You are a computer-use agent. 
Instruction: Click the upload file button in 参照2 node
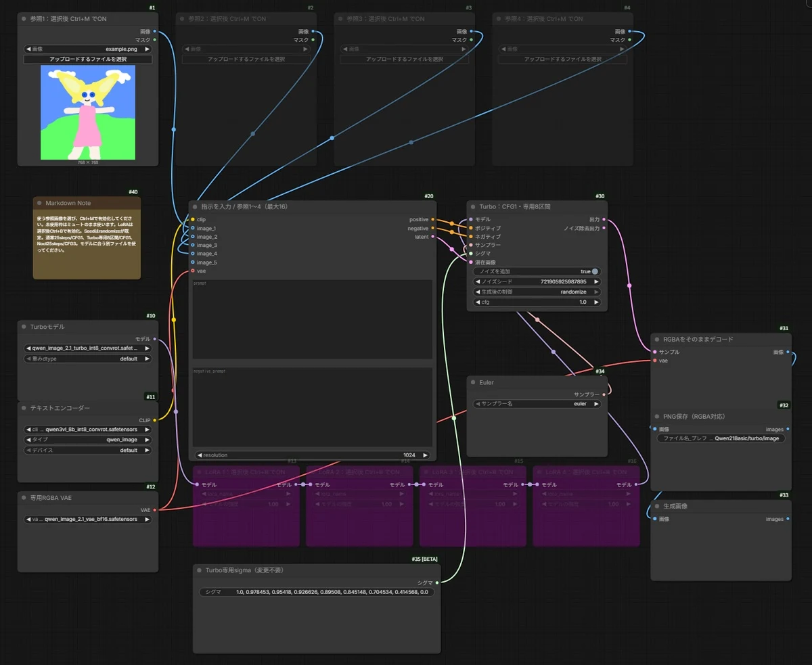[246, 60]
